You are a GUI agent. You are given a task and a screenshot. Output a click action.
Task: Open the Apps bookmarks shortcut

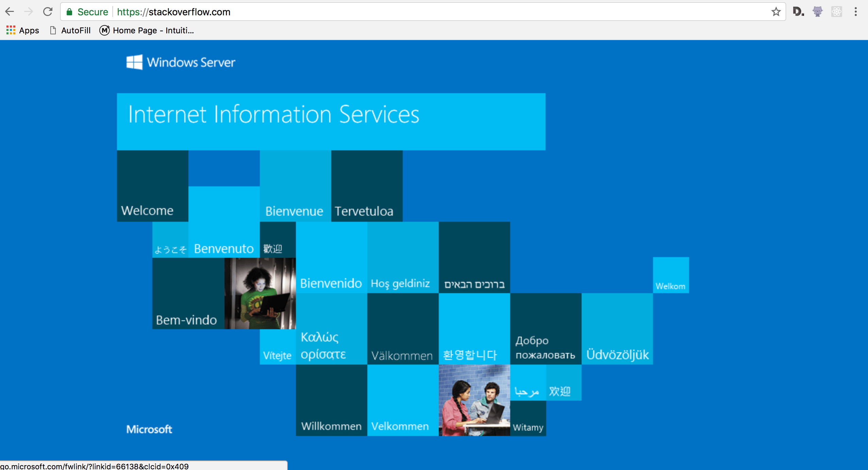(x=22, y=30)
